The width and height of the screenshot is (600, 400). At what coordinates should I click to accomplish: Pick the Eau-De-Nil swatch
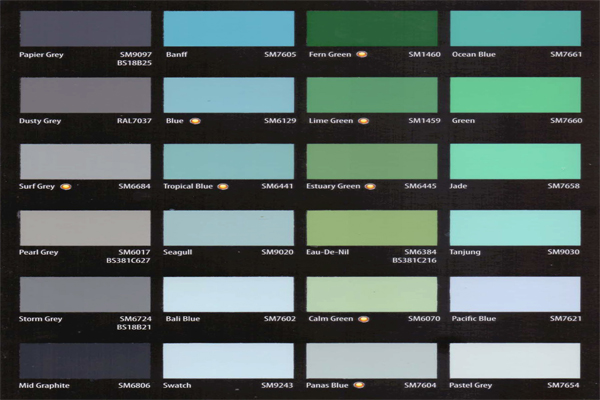coord(371,228)
